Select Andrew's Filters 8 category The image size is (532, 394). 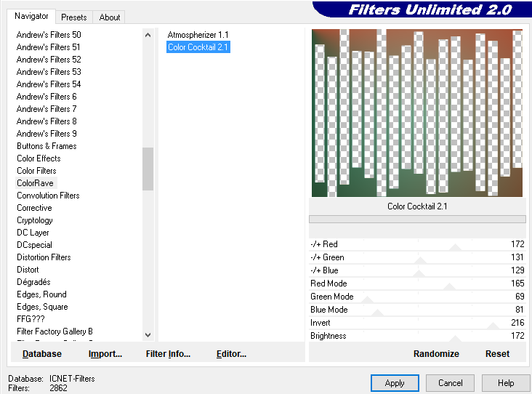[x=47, y=121]
